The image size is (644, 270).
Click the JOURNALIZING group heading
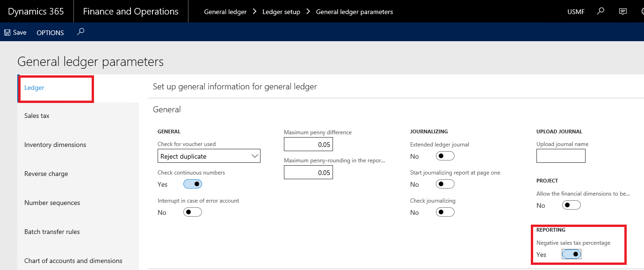429,131
